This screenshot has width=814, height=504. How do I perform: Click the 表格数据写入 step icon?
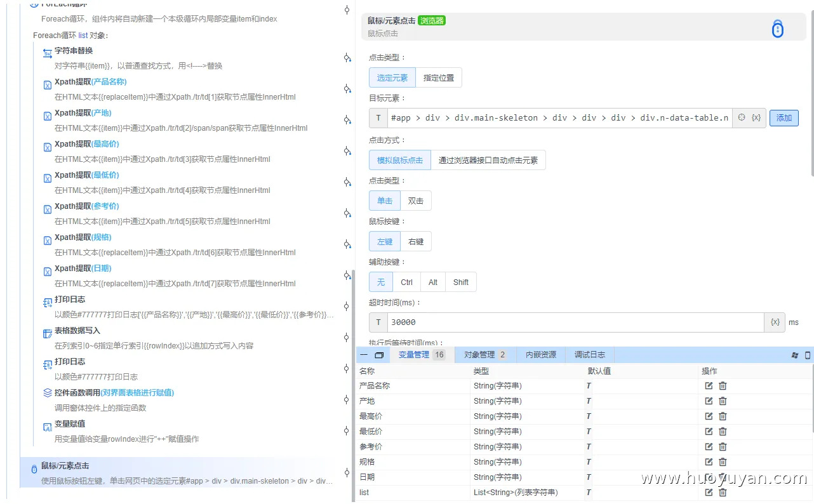(48, 334)
